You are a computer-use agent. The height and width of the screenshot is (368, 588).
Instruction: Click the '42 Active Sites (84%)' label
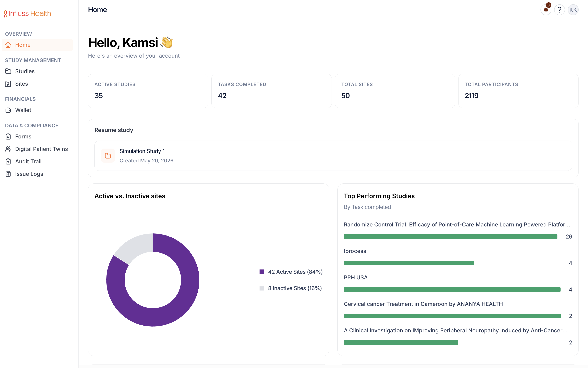pyautogui.click(x=295, y=272)
